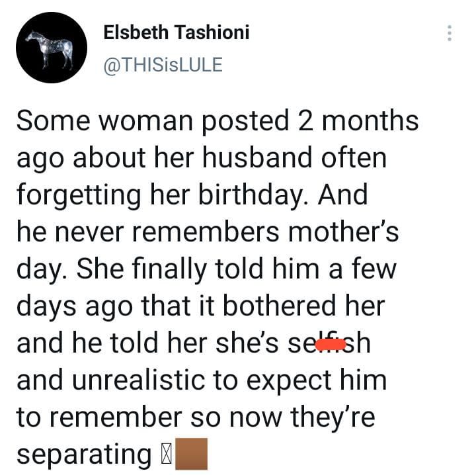Select the number "2" before months

click(305, 120)
